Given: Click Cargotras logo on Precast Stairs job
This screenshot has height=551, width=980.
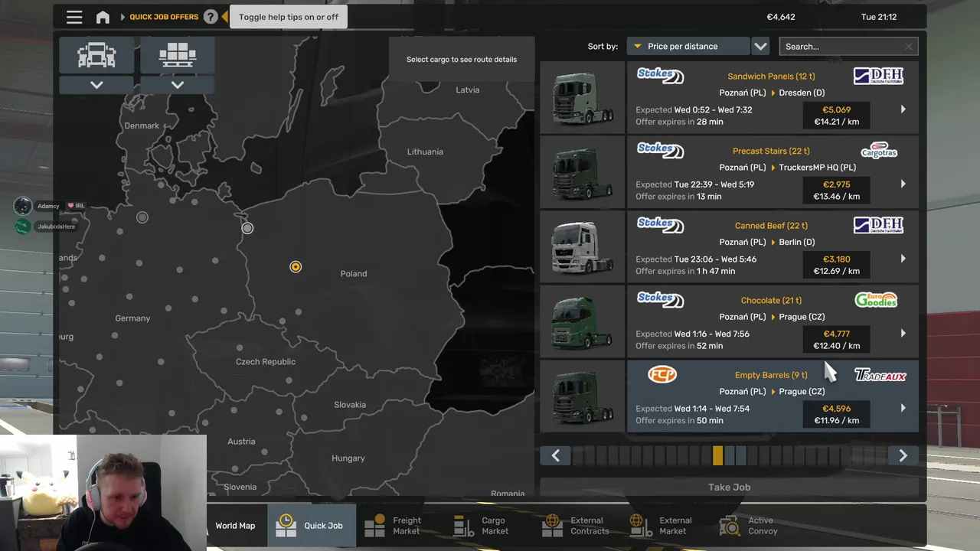Looking at the screenshot, I should (x=879, y=150).
